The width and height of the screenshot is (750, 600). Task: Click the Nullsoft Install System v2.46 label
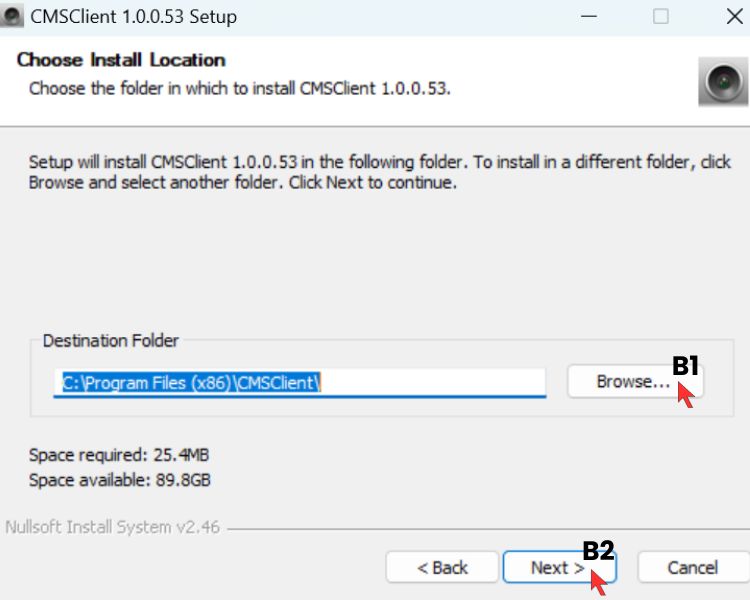click(x=113, y=527)
